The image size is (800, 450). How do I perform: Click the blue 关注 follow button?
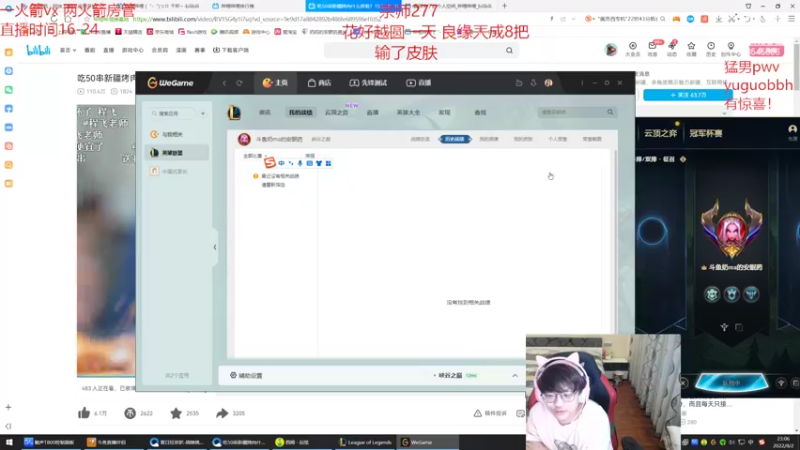[x=687, y=95]
